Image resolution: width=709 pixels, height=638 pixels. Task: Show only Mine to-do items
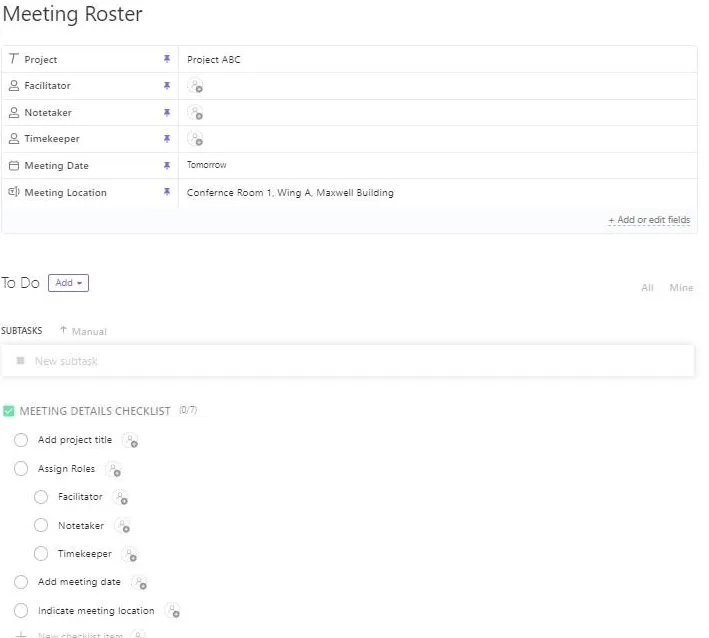click(x=681, y=288)
